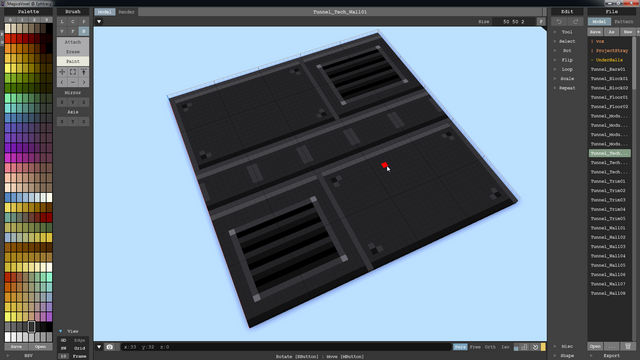Edit the model size field
The width and height of the screenshot is (640, 360).
click(513, 22)
